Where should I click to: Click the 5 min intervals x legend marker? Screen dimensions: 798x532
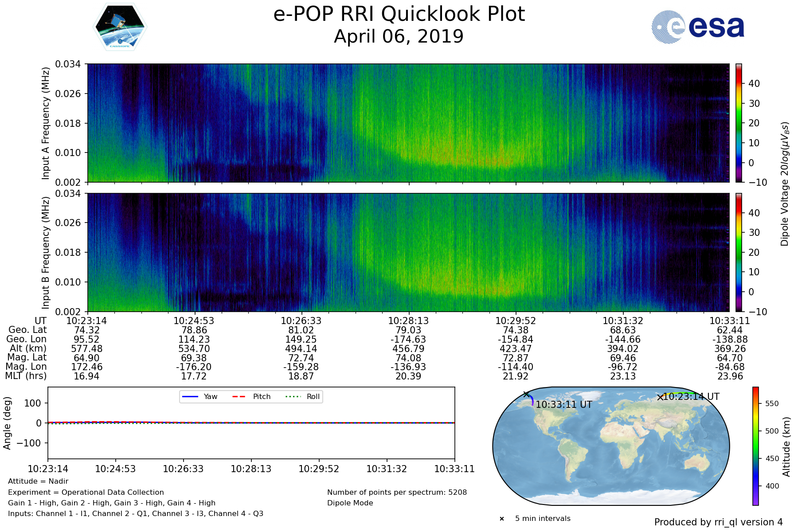(x=502, y=519)
